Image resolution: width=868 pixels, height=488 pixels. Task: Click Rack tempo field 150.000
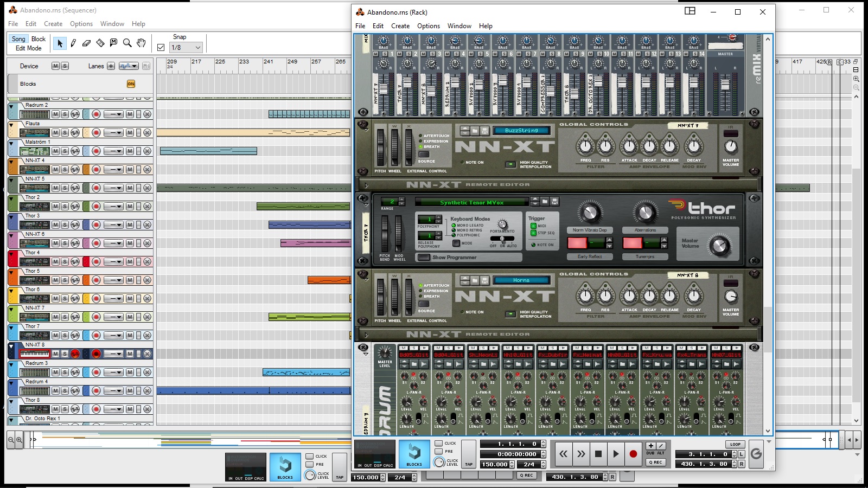point(495,465)
